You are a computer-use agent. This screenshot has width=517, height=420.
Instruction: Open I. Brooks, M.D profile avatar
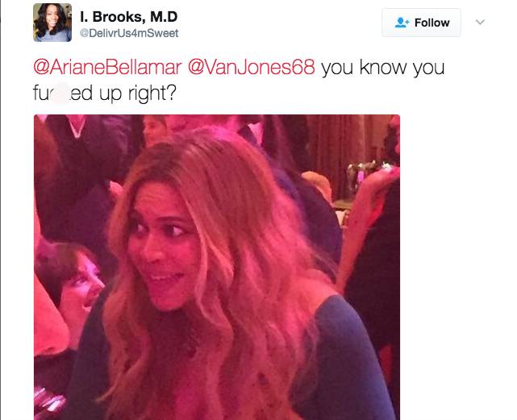click(52, 23)
